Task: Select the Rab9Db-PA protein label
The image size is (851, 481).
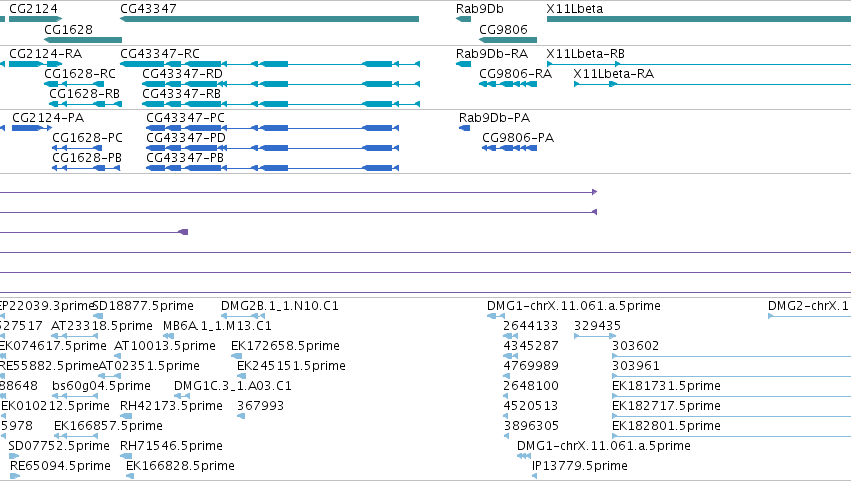Action: pyautogui.click(x=494, y=118)
